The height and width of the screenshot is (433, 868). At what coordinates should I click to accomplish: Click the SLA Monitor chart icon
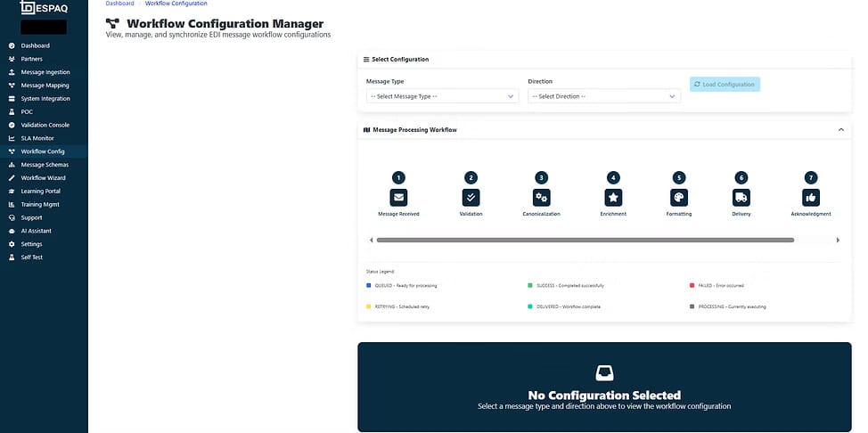pos(12,138)
